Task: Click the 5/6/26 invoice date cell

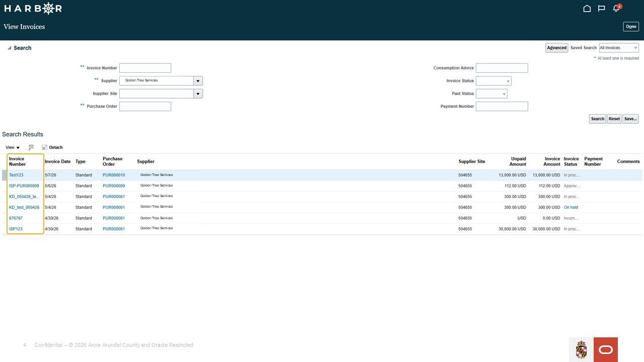Action: click(x=50, y=186)
